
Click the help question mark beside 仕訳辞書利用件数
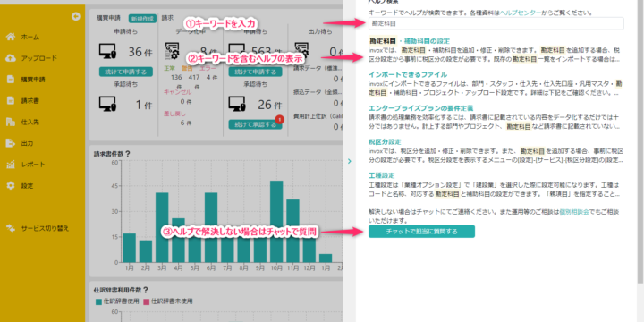(146, 290)
